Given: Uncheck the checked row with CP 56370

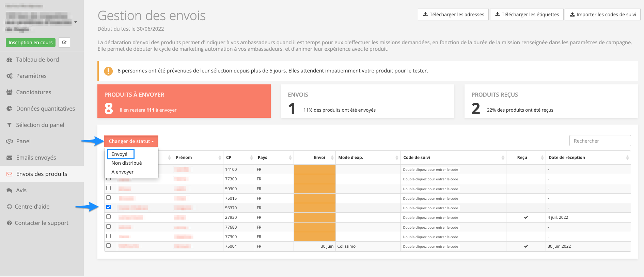Looking at the screenshot, I should [x=108, y=207].
